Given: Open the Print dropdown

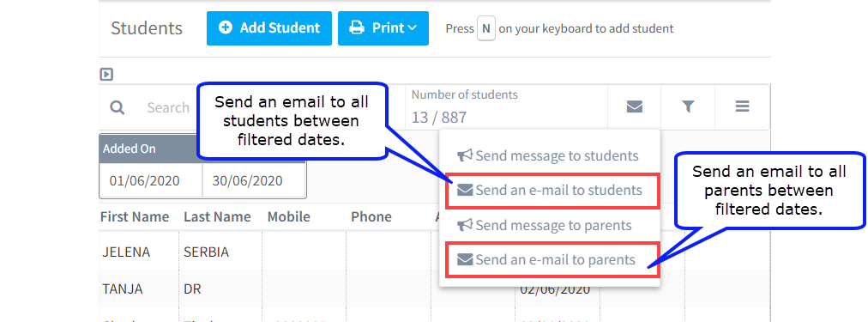Looking at the screenshot, I should 383,27.
